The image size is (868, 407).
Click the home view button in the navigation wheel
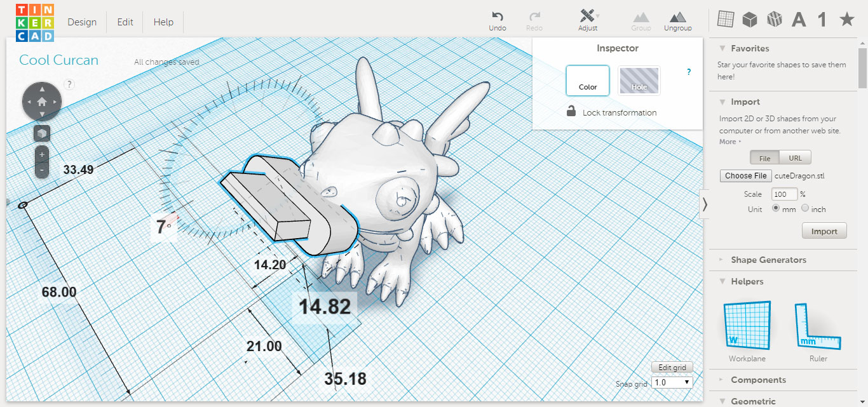point(42,102)
